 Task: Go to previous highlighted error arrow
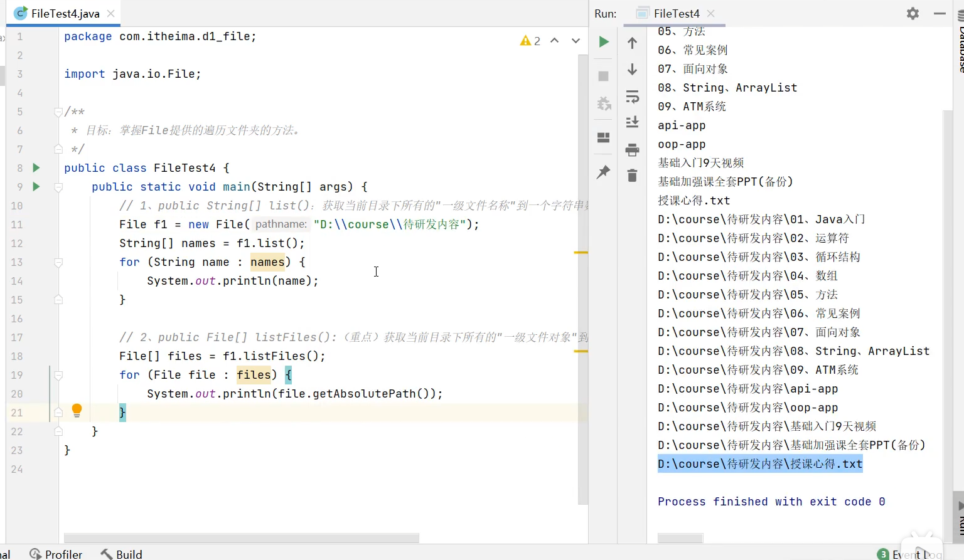[554, 41]
